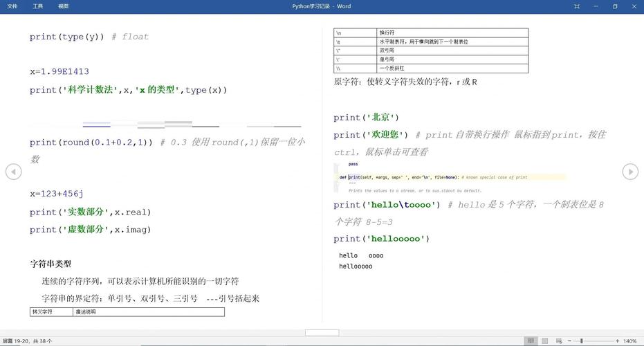Click the def print code screenshot image
The height and width of the screenshot is (346, 644).
[x=450, y=178]
